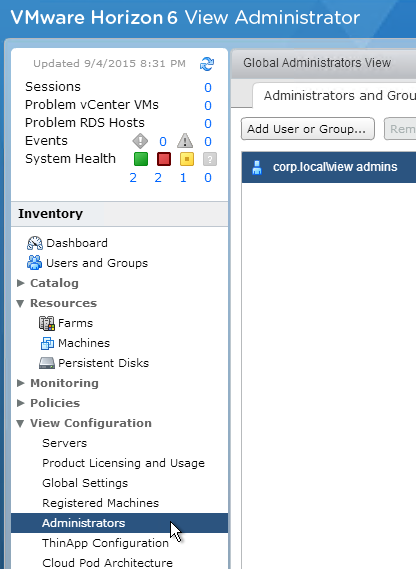Open Servers under View Configuration
This screenshot has height=569, width=416.
coord(65,443)
